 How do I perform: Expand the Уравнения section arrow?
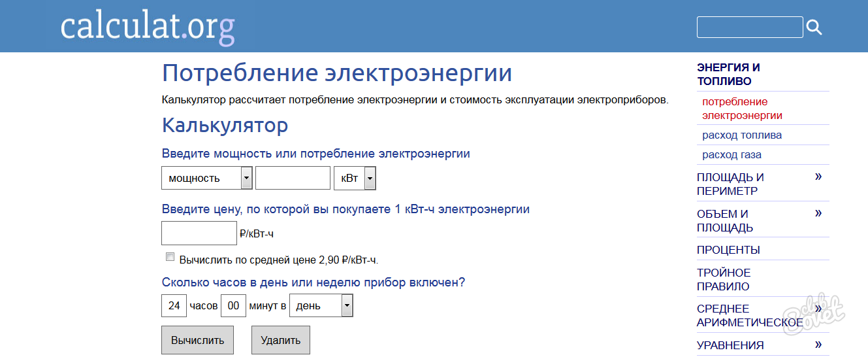tap(818, 345)
